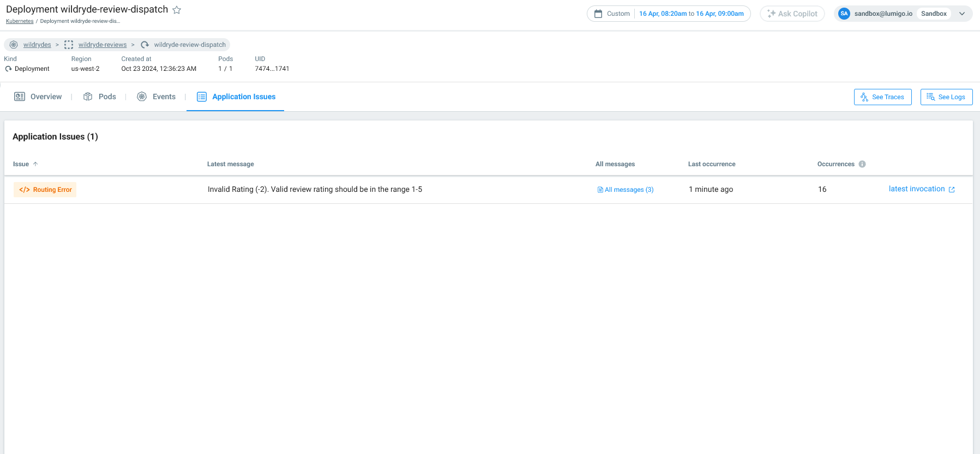Click the Latest message column header
Viewport: 980px width, 454px height.
(231, 164)
